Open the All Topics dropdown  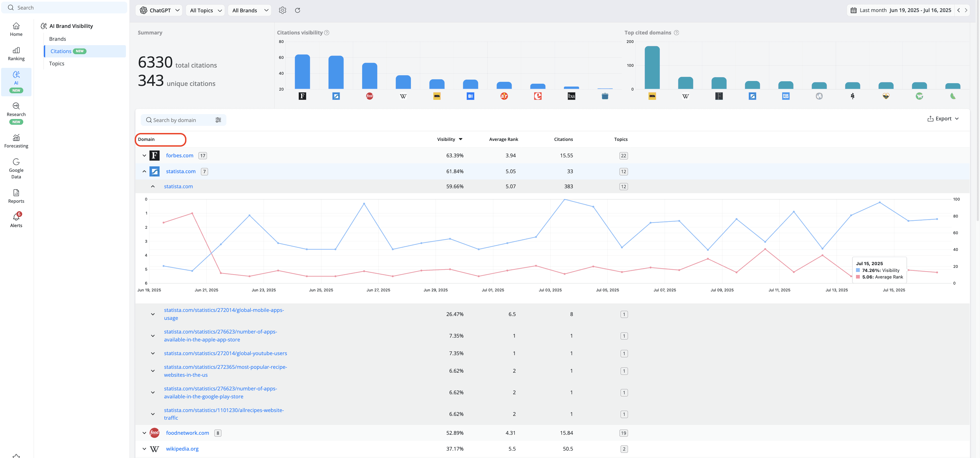tap(205, 10)
